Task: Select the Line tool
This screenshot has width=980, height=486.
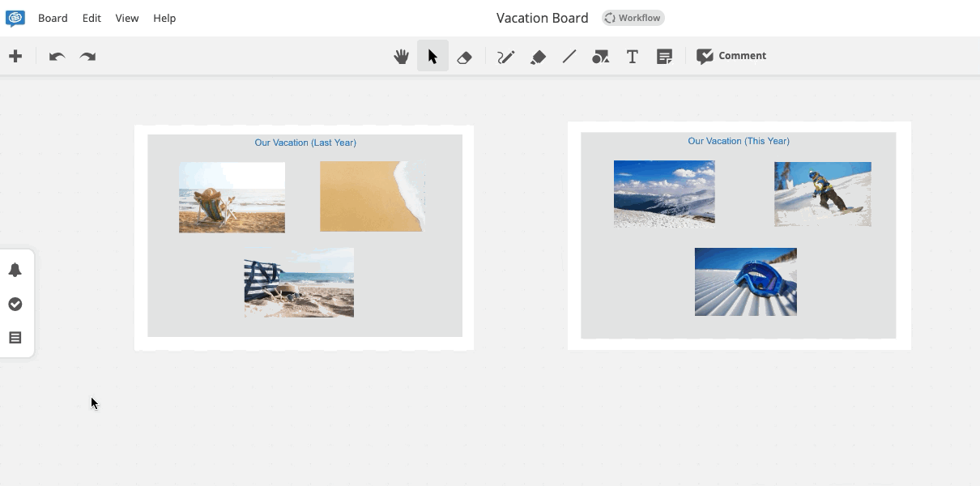Action: 569,56
